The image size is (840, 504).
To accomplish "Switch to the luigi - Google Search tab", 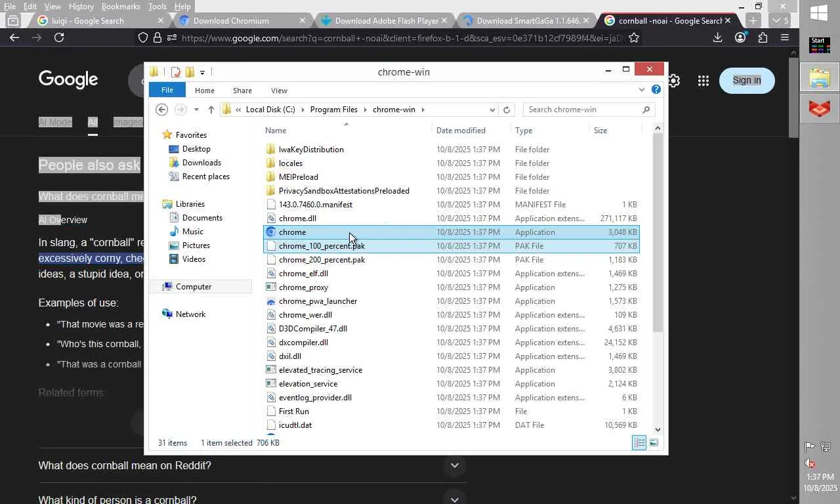I will tap(100, 20).
